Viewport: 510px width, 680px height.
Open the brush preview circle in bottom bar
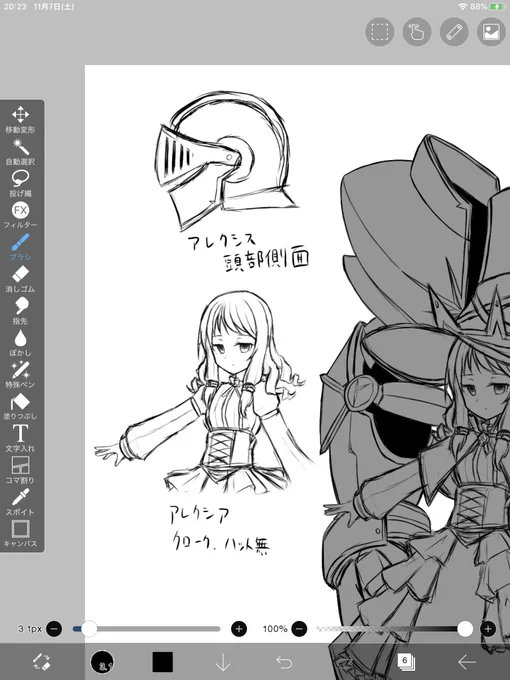pyautogui.click(x=102, y=662)
